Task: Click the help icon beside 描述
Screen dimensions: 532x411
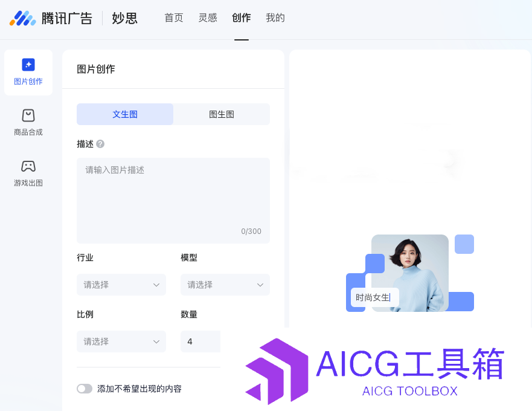Action: pyautogui.click(x=100, y=144)
